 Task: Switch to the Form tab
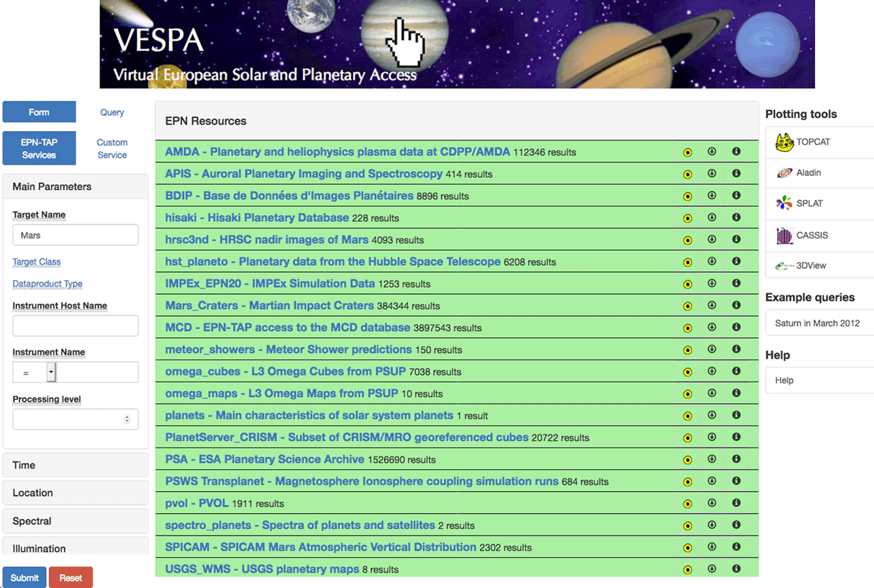click(39, 112)
